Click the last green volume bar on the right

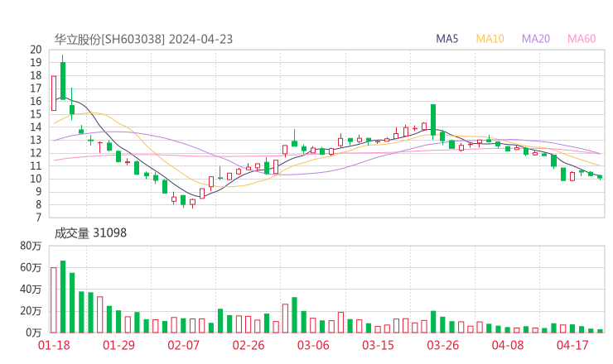600,331
